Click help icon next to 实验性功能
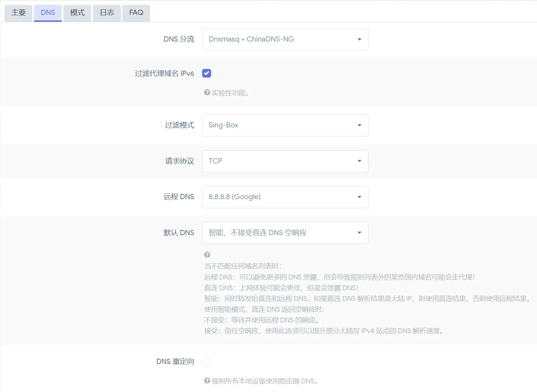Screen dimensions: 537x392 click(x=207, y=92)
